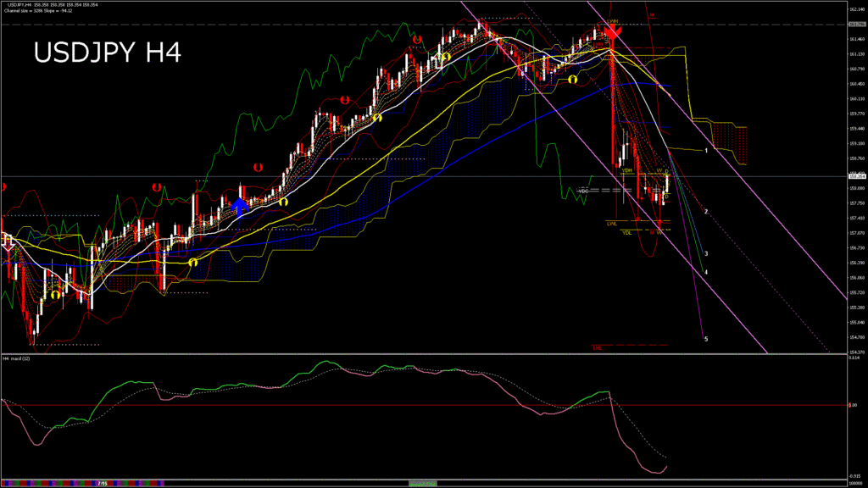The image size is (868, 488).
Task: Click projection line label 3
Action: (706, 253)
